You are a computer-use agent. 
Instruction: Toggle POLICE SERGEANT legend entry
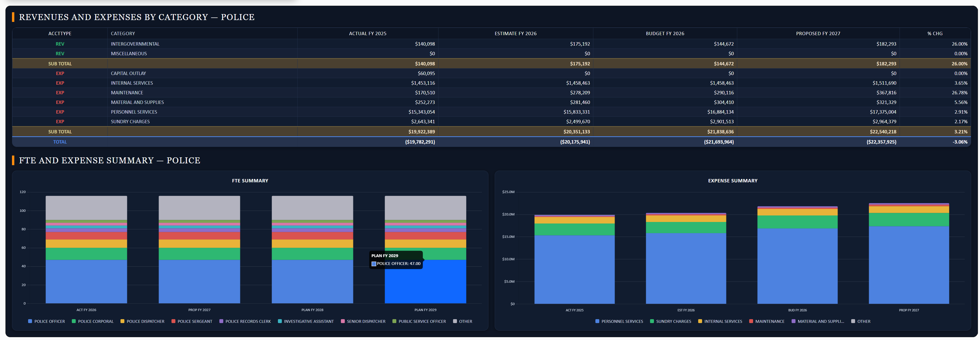[192, 321]
